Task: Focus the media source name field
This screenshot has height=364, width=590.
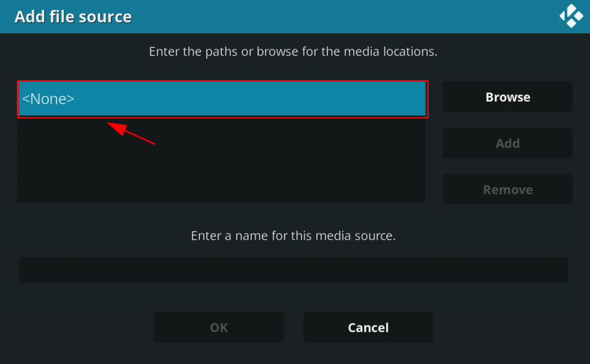Action: coord(293,270)
